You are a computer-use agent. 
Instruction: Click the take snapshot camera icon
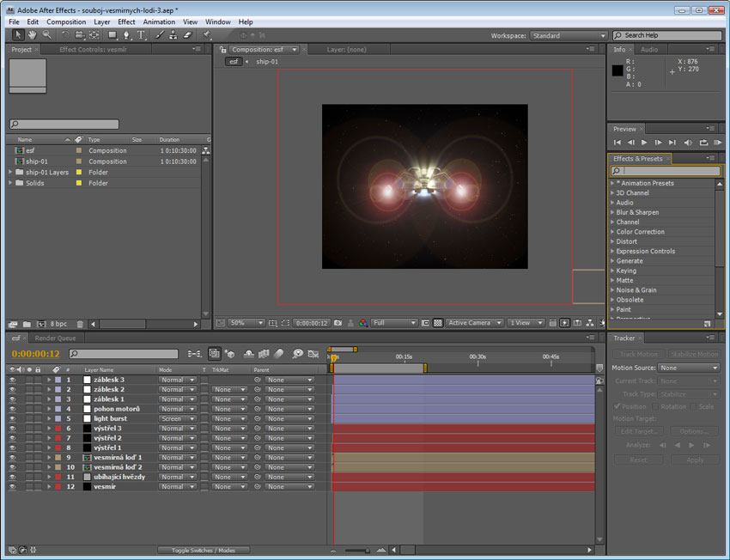[x=338, y=323]
